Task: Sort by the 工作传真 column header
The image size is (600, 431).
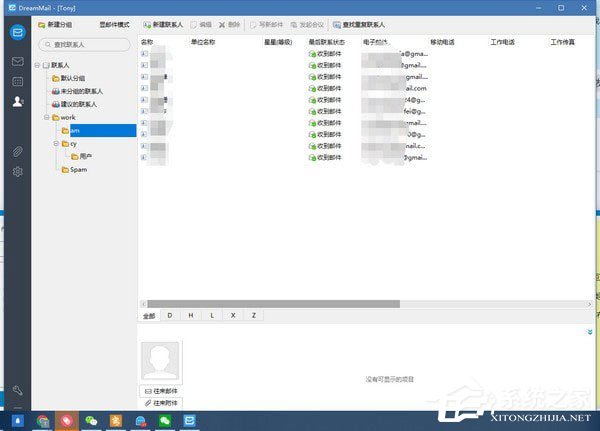Action: 562,42
